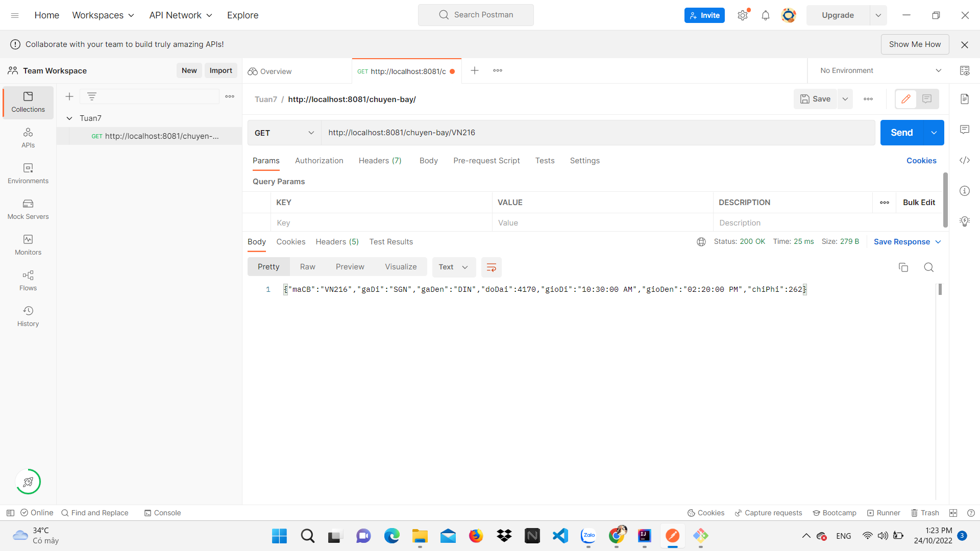This screenshot has width=980, height=551.
Task: Open the documentation icon in right sidebar
Action: [964, 99]
